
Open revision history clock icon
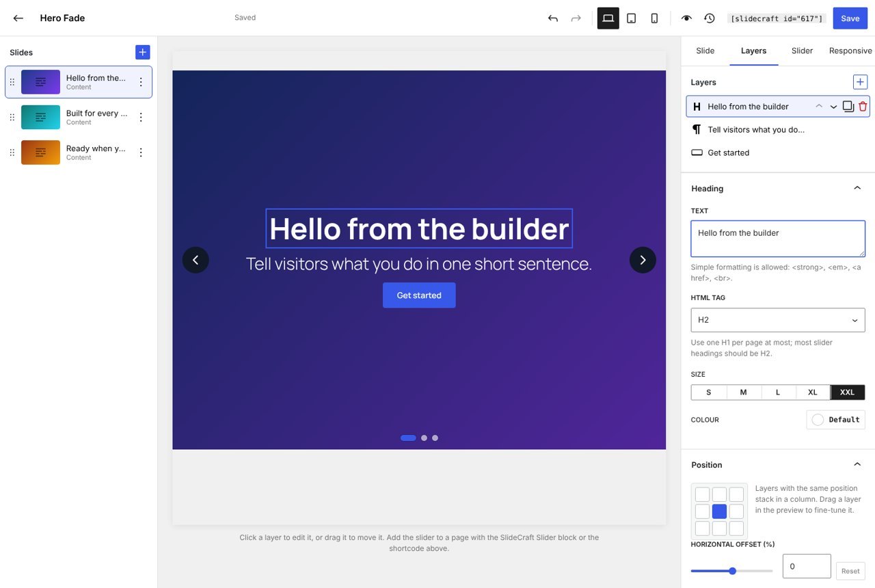[710, 18]
